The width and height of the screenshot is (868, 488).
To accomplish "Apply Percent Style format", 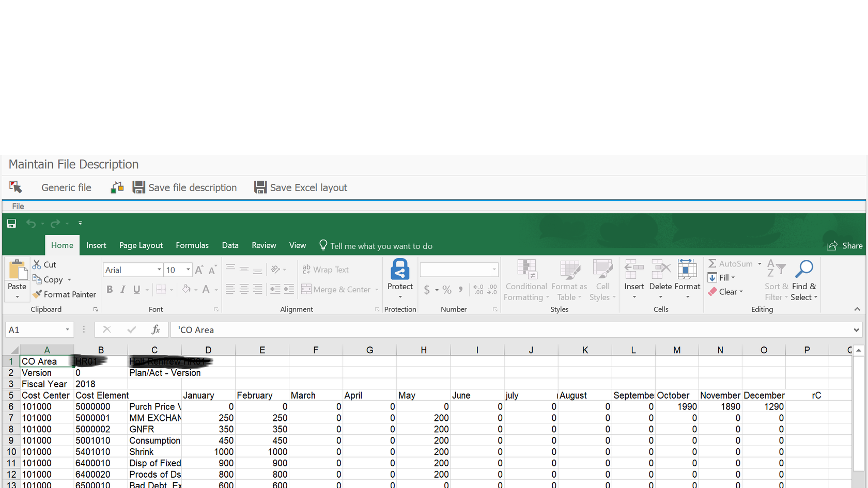I will tap(447, 290).
